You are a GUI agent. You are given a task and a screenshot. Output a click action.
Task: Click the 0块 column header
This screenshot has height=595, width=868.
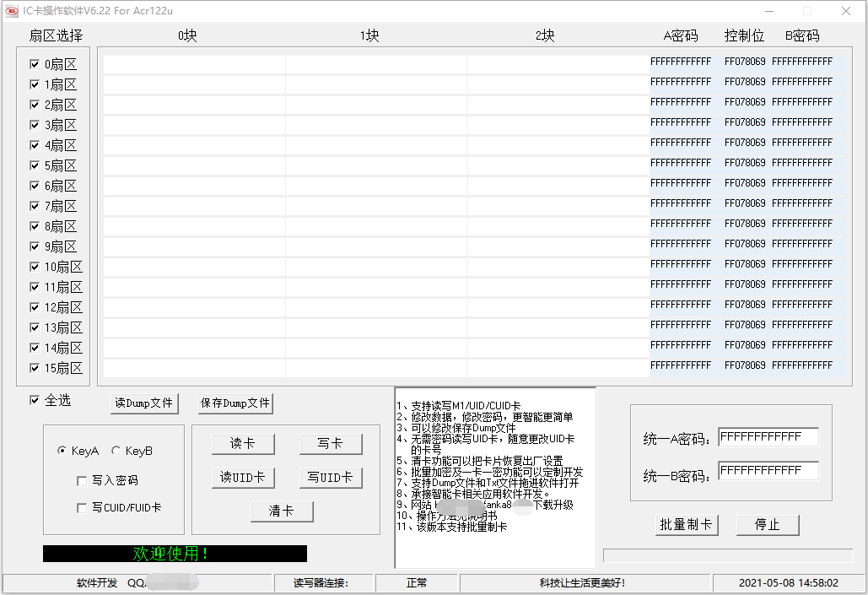coord(187,36)
